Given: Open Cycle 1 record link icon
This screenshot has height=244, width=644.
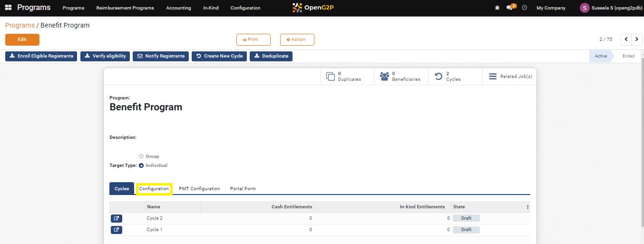Looking at the screenshot, I should [117, 230].
